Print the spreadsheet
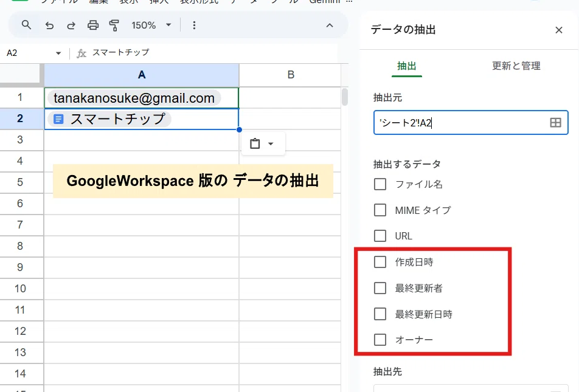 click(92, 25)
